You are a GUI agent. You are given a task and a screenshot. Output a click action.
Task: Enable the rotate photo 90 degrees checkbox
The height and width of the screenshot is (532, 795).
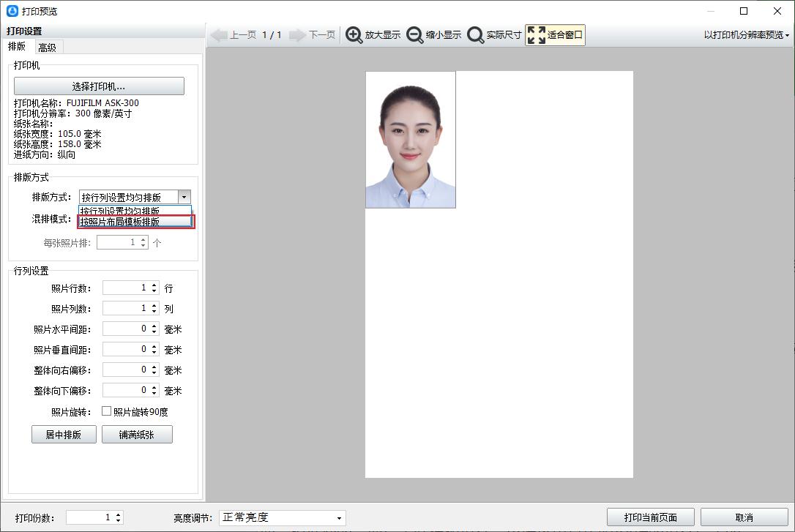click(107, 411)
